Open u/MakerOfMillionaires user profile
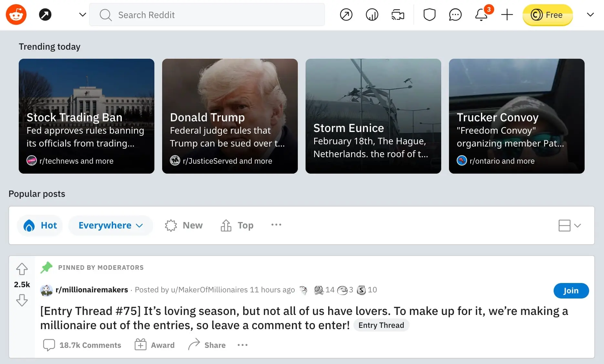604x364 pixels. (x=209, y=290)
